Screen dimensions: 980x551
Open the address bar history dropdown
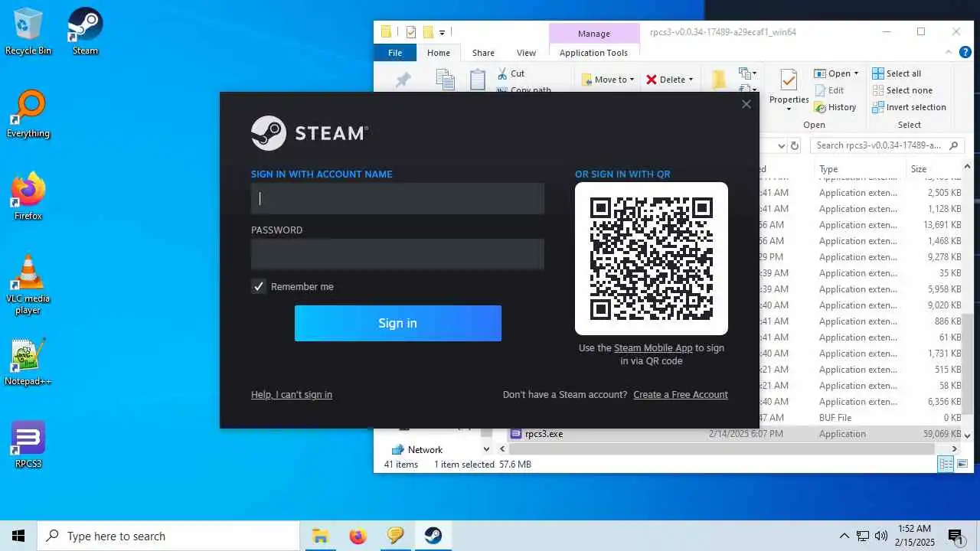[x=781, y=145]
